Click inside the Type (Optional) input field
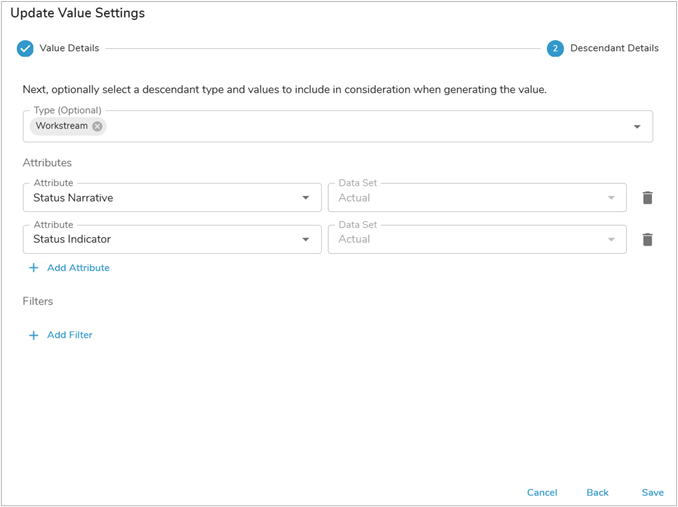The height and width of the screenshot is (507, 678). [360, 127]
